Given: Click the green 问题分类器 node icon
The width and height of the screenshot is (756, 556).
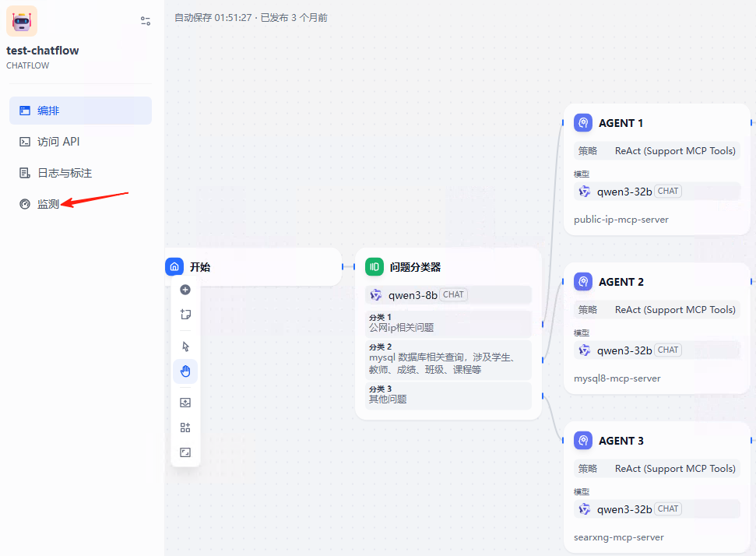Looking at the screenshot, I should [x=374, y=266].
